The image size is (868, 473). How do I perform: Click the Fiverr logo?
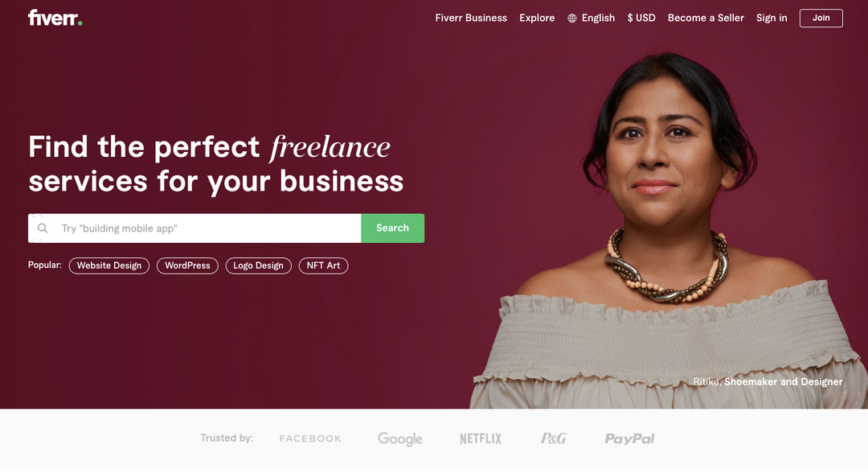point(55,18)
